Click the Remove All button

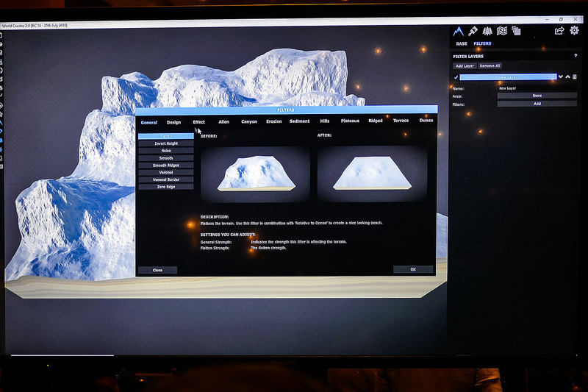pyautogui.click(x=490, y=65)
